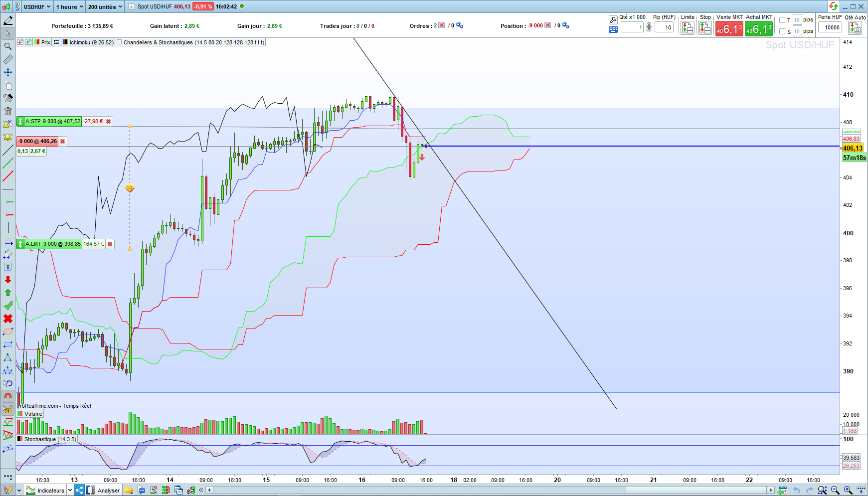Viewport: 868px width, 496px height.
Task: Open trading settings wrench icon
Action: 613,19
